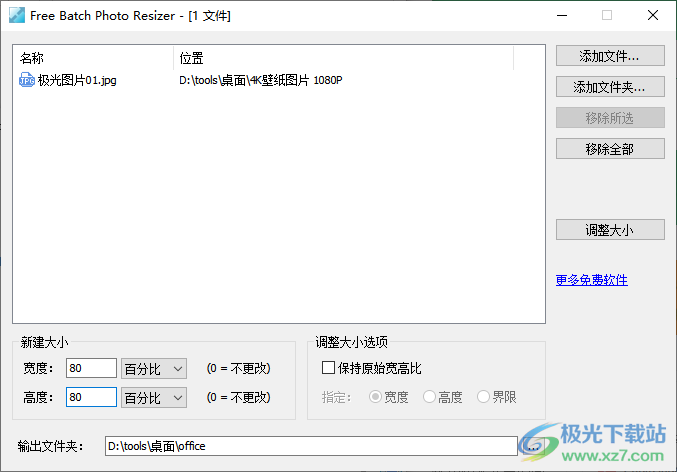Click the 位置 column header
The width and height of the screenshot is (677, 472).
tap(343, 58)
